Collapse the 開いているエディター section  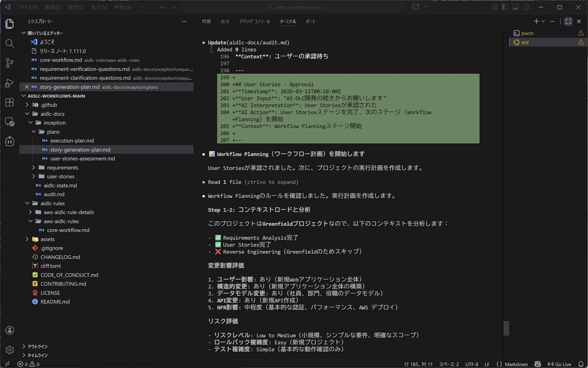point(106,33)
